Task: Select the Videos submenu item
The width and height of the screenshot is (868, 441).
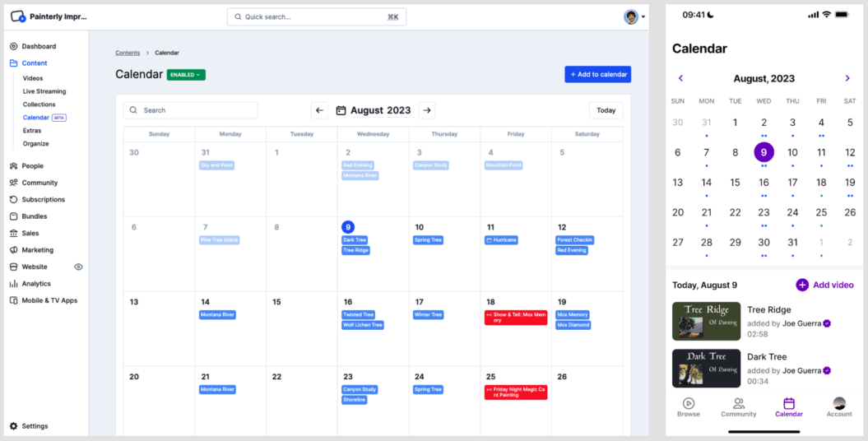Action: [x=33, y=78]
